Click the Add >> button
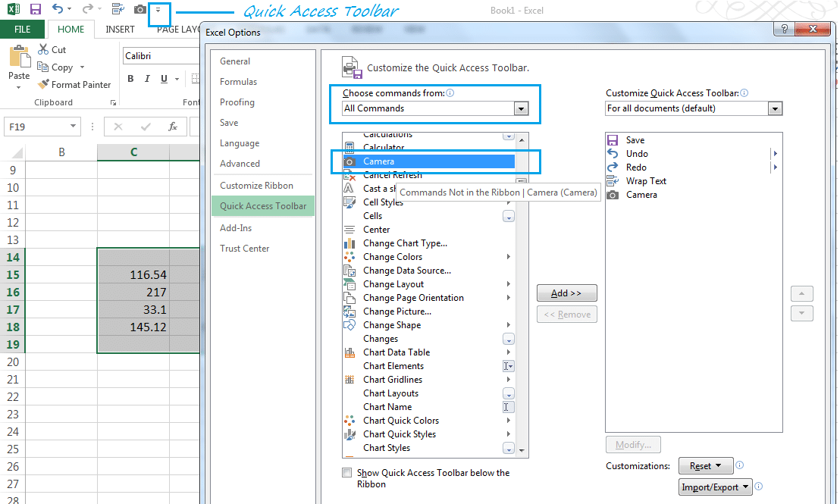The width and height of the screenshot is (840, 504). (x=567, y=293)
